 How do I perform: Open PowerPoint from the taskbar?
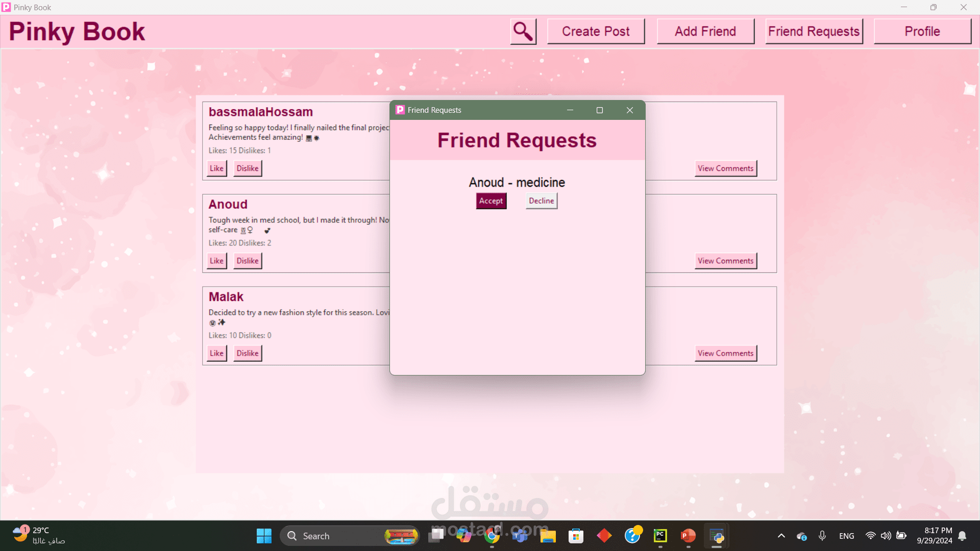[x=688, y=536]
